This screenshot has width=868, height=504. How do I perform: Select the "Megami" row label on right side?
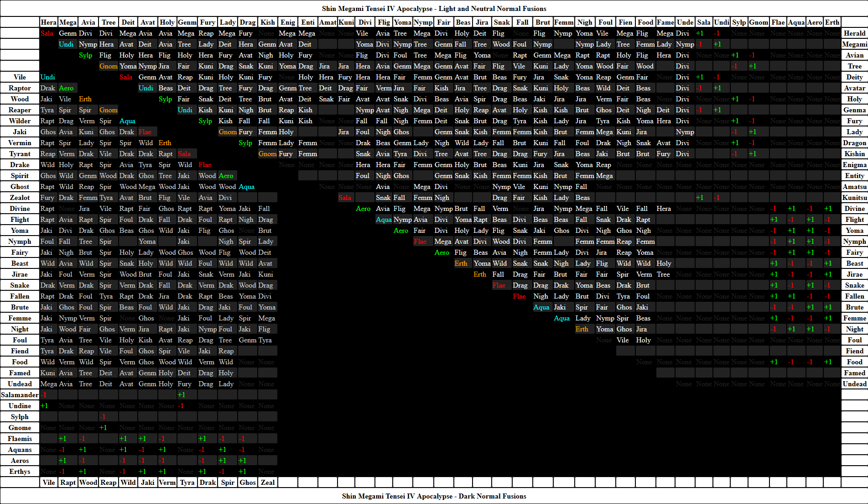(x=854, y=44)
